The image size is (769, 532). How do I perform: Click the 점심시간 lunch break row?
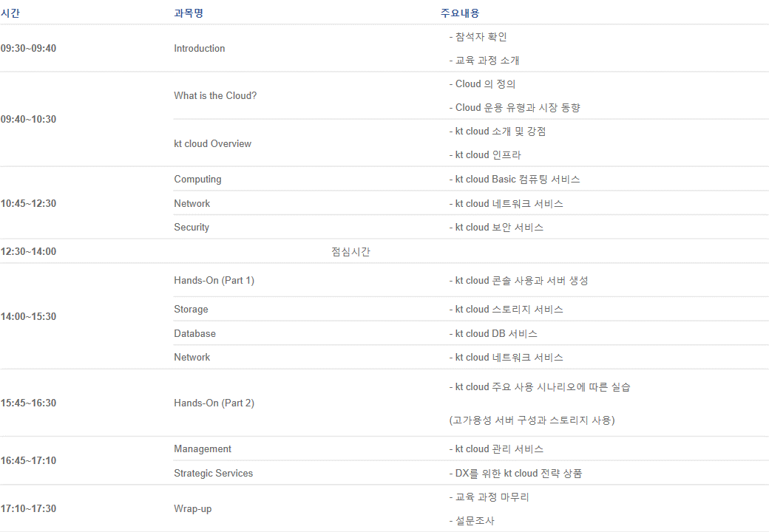348,251
